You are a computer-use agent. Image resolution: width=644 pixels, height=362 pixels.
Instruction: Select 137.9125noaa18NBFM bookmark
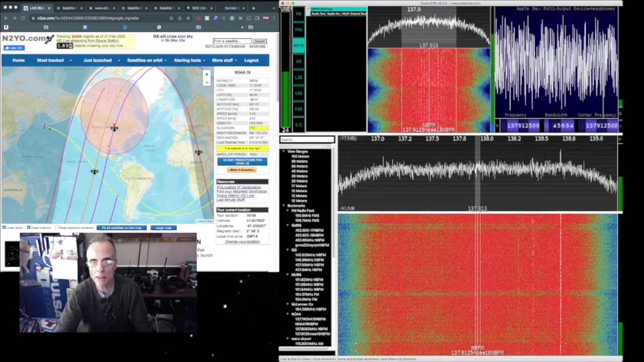coord(312,334)
